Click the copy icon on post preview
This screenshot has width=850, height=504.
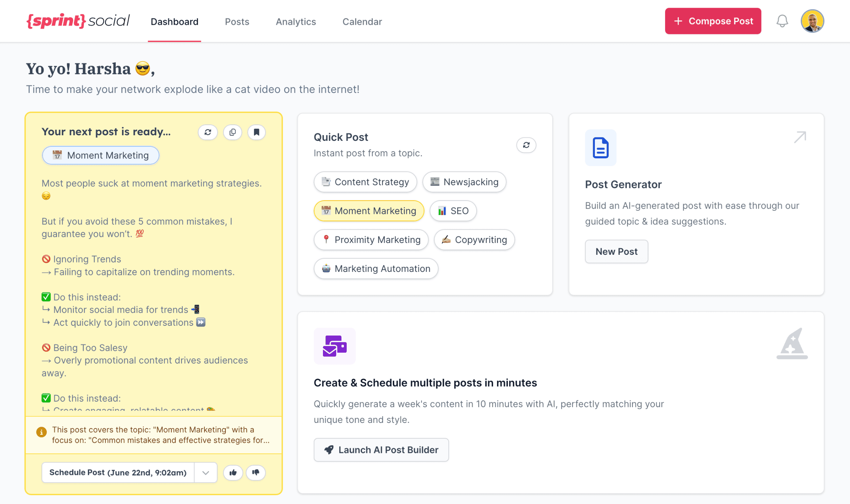(232, 132)
